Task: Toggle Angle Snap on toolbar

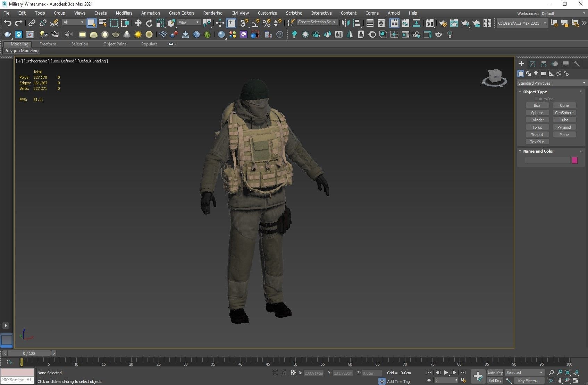Action: click(x=255, y=23)
